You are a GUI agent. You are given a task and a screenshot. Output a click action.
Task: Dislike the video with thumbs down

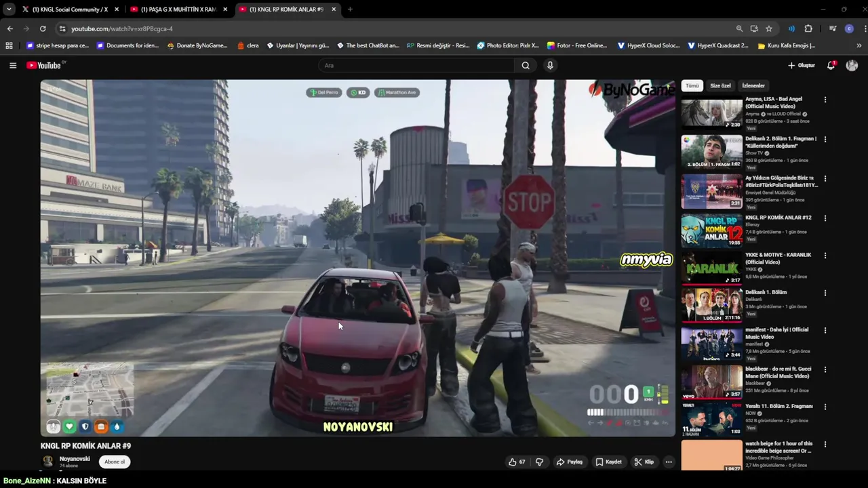(x=540, y=462)
